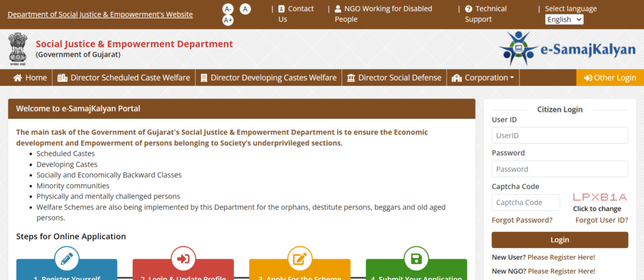Click the Corporation menu icon
Screen dimensions: 644x280
coord(457,78)
